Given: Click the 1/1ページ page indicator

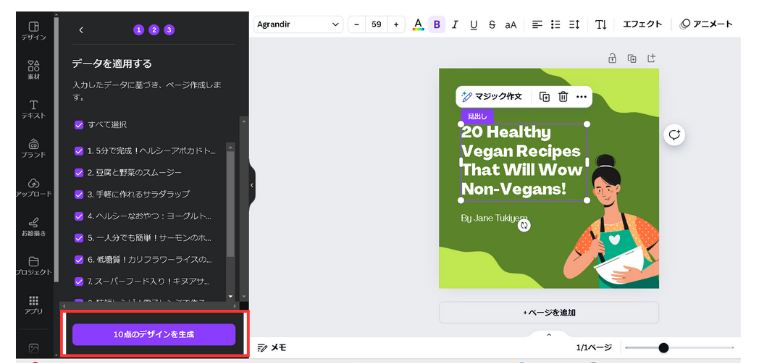Looking at the screenshot, I should point(594,347).
